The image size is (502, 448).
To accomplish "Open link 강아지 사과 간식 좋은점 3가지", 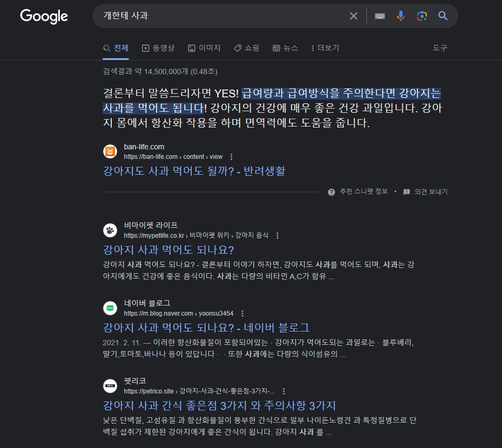I will point(219,406).
